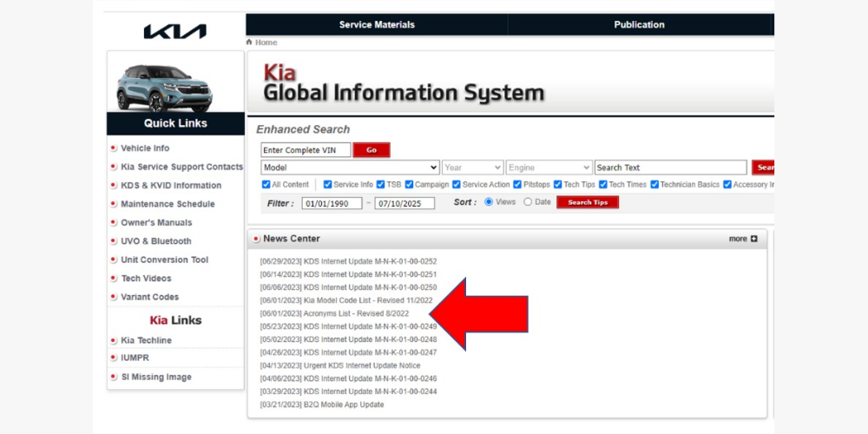Click the red bullet beside Vehicle Info

pyautogui.click(x=114, y=148)
